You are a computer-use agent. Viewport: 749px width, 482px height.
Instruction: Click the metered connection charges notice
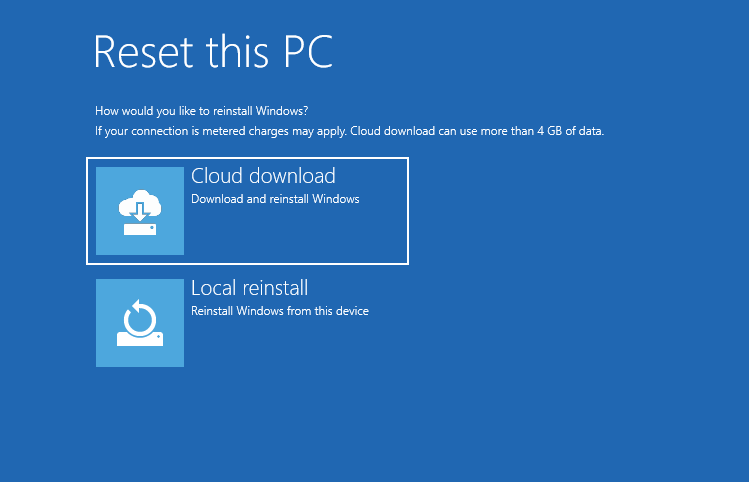point(350,131)
